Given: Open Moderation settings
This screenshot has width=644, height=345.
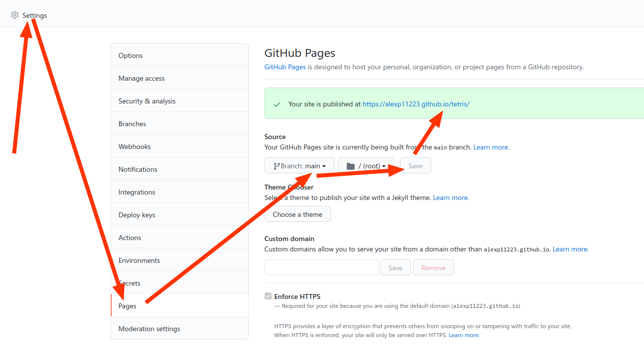Looking at the screenshot, I should pos(180,328).
